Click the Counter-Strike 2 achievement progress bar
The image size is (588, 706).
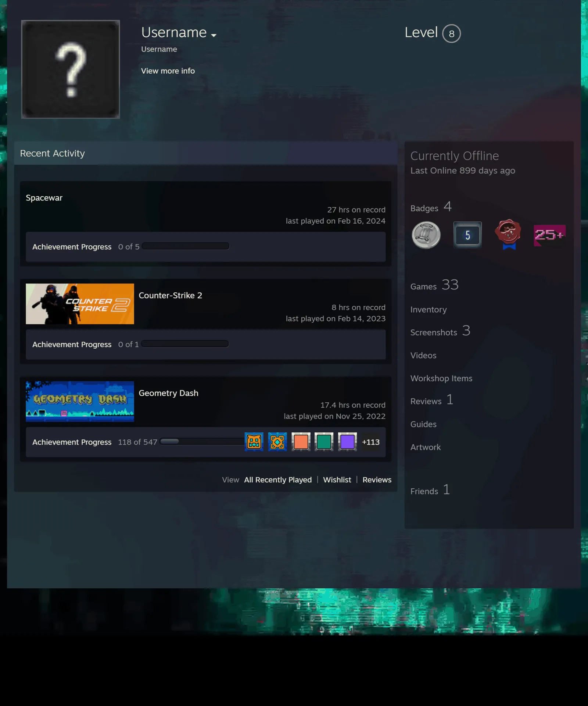(185, 344)
